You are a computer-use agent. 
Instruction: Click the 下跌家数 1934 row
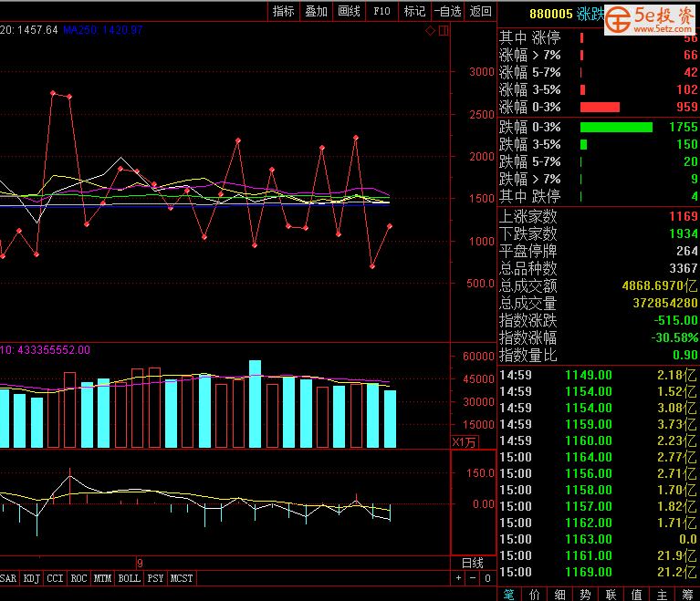point(598,233)
